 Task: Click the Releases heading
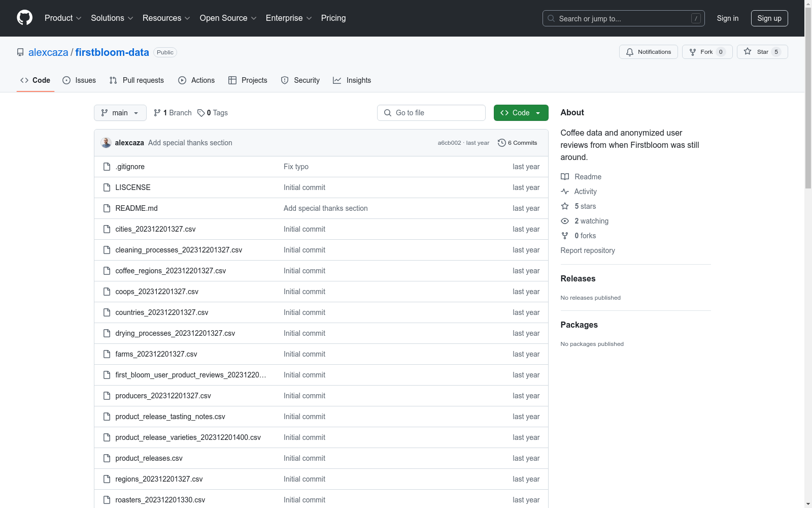(x=578, y=278)
